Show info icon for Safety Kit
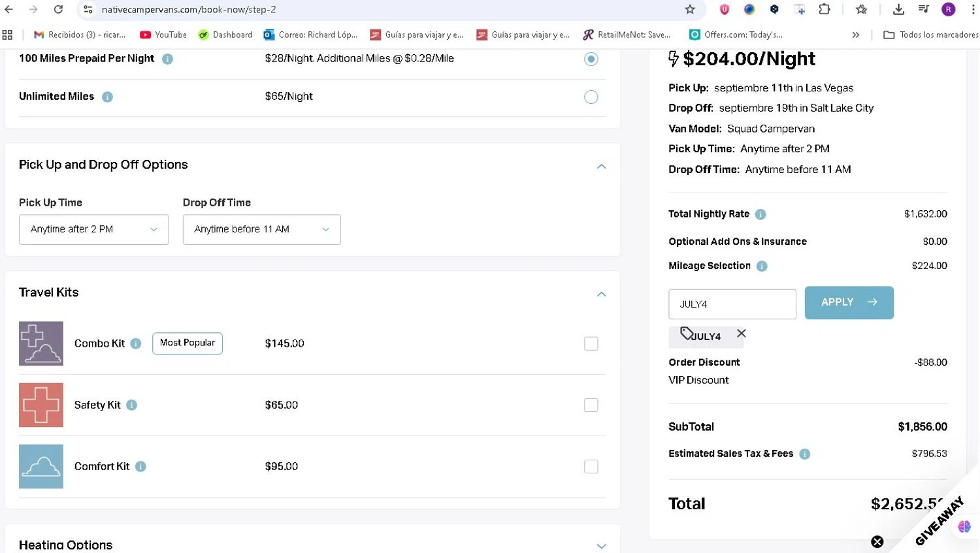 131,405
